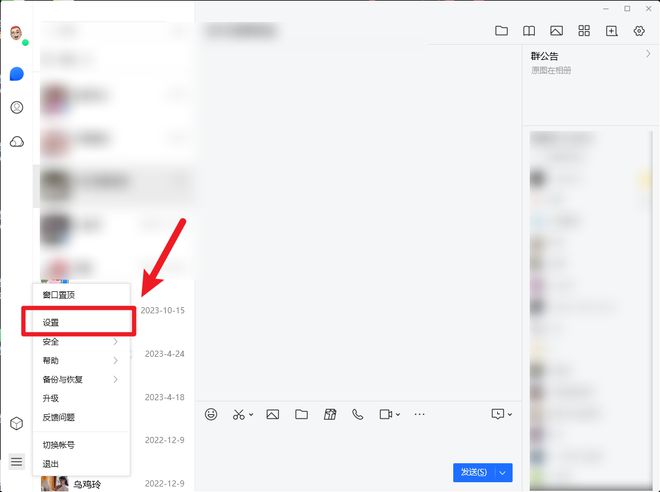This screenshot has height=492, width=660.
Task: Click the 原图在相册 announcement text
Action: (551, 70)
